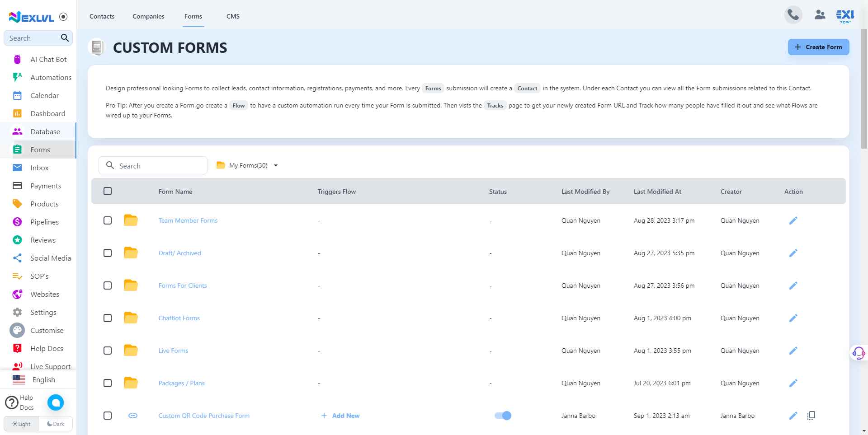The height and width of the screenshot is (435, 868).
Task: Click Add New triggers flow
Action: coord(340,416)
